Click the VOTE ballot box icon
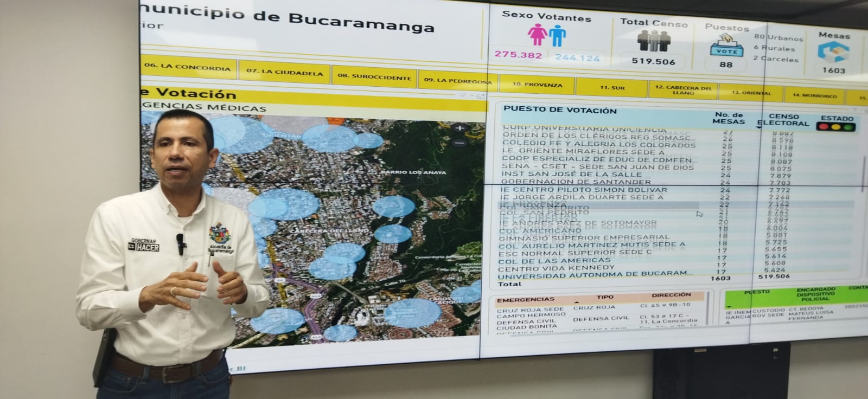Viewport: 868px width, 399px height. click(726, 46)
